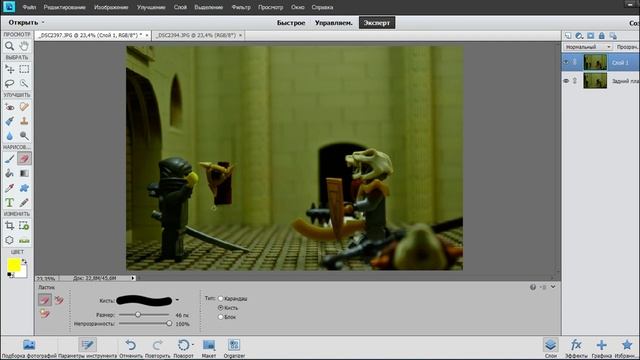This screenshot has height=360, width=640.
Task: Open the Изображение menu
Action: (x=111, y=7)
